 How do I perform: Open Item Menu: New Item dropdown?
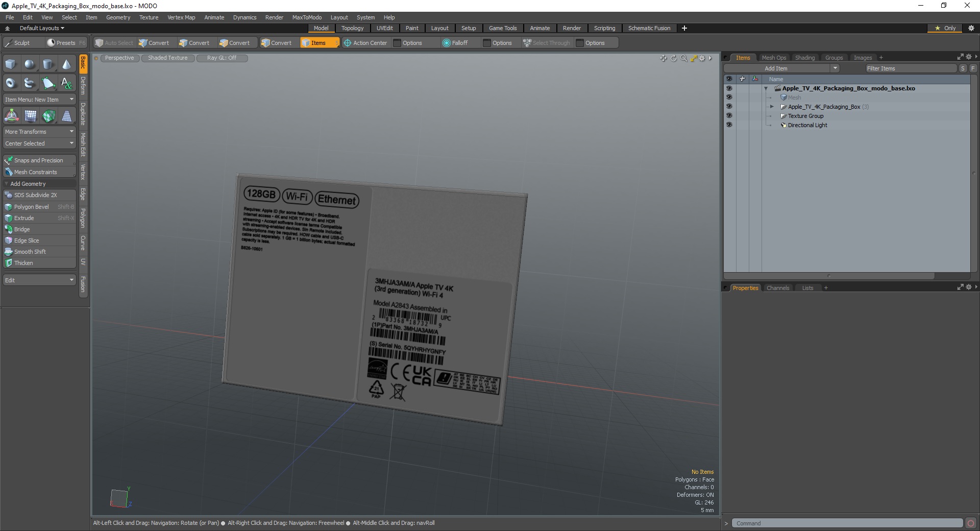(x=40, y=100)
